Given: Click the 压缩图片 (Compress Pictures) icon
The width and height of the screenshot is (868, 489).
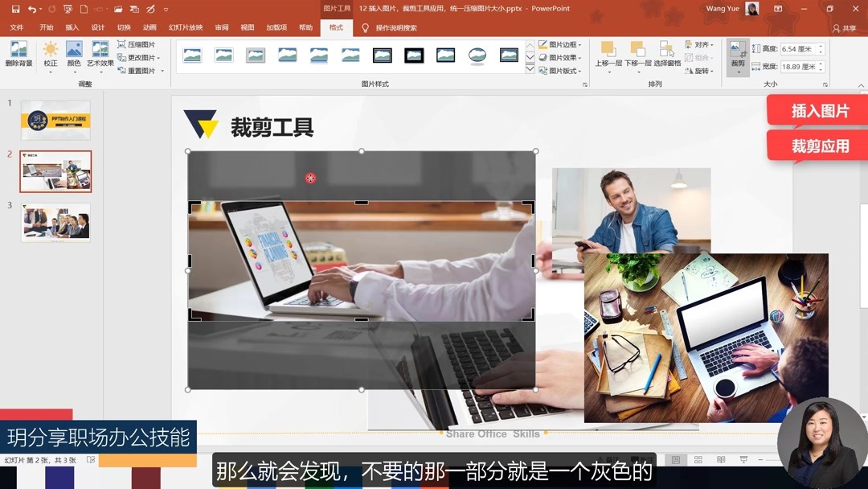Looking at the screenshot, I should click(x=138, y=44).
